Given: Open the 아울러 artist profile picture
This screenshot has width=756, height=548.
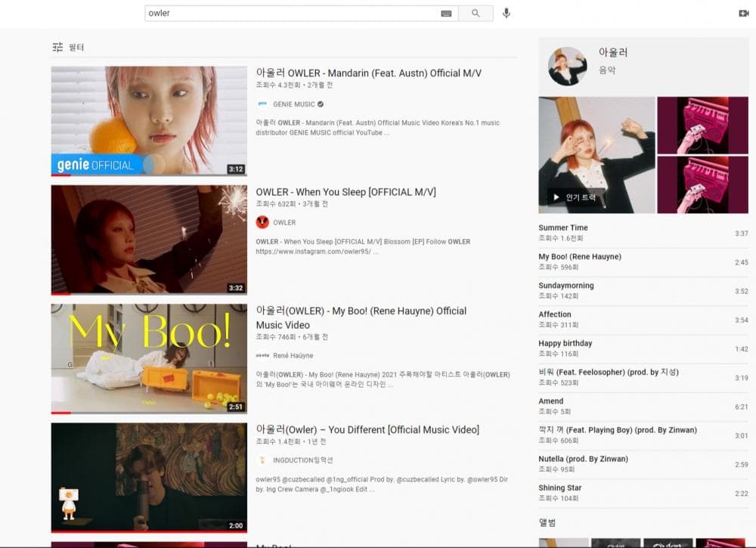Looking at the screenshot, I should pos(568,66).
